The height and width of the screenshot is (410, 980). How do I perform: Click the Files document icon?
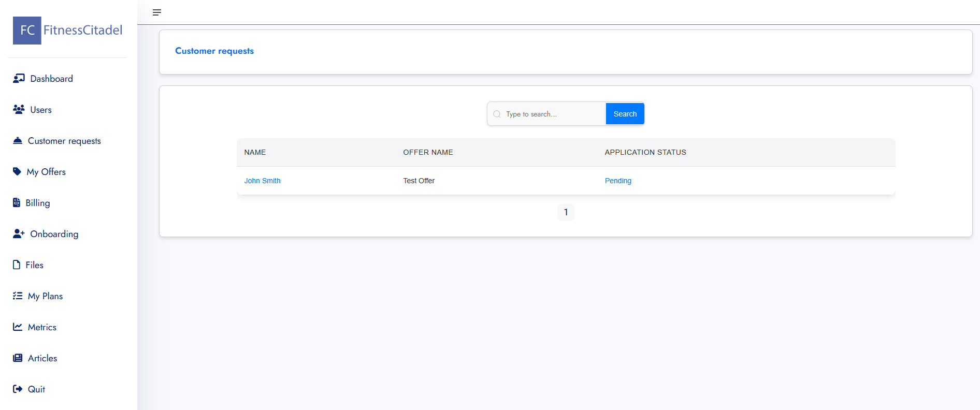click(x=17, y=265)
